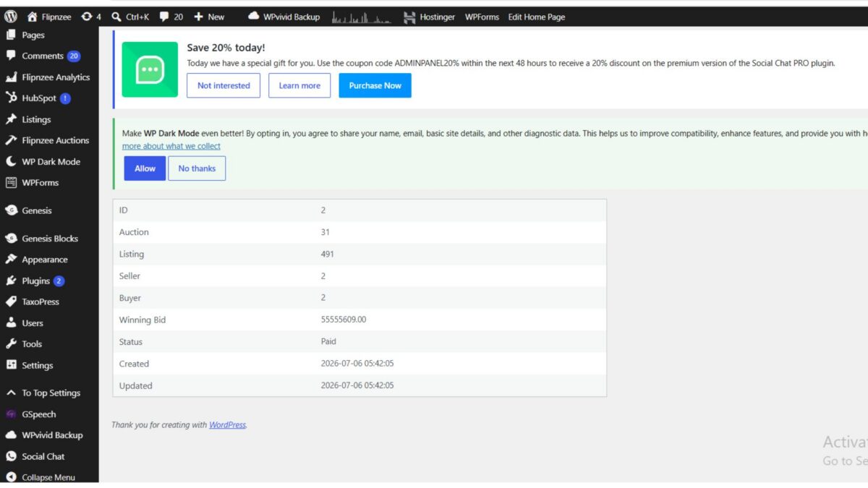The height and width of the screenshot is (488, 868).
Task: Click the Seller row label
Action: click(129, 275)
